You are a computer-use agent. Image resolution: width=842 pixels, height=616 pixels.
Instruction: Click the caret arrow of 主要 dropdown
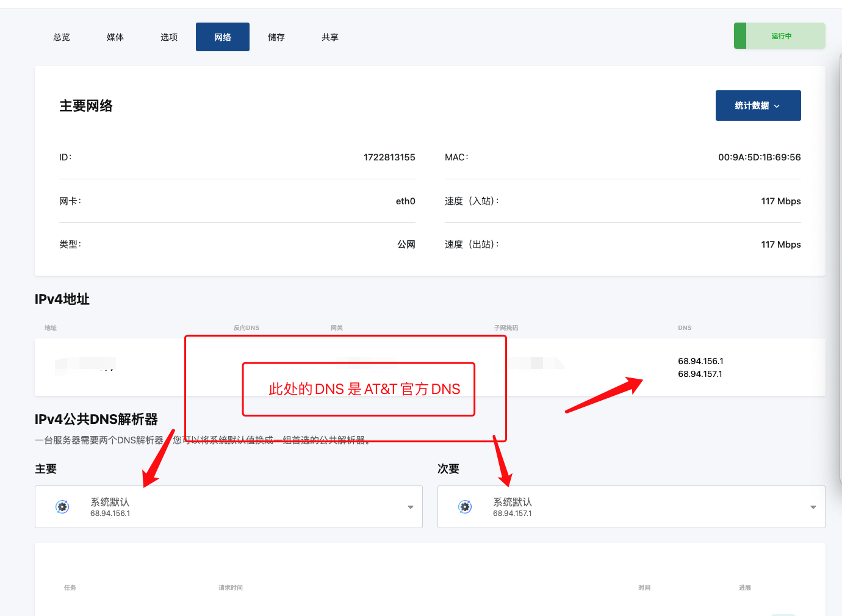tap(410, 507)
